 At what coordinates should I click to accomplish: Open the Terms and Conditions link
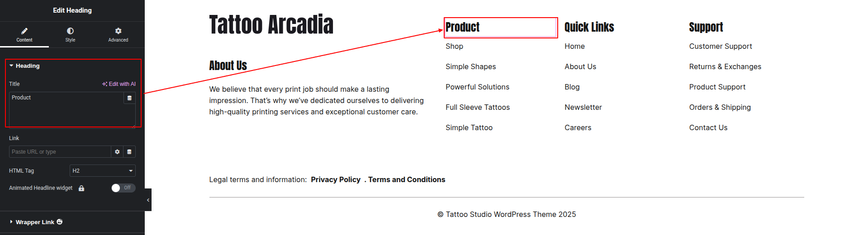tap(407, 180)
